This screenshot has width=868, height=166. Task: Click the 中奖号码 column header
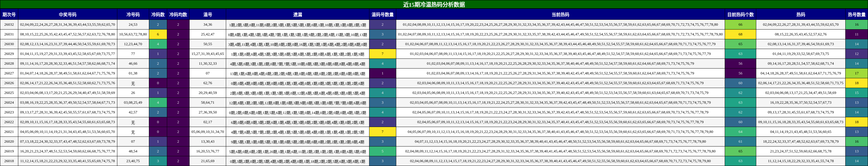68,14
